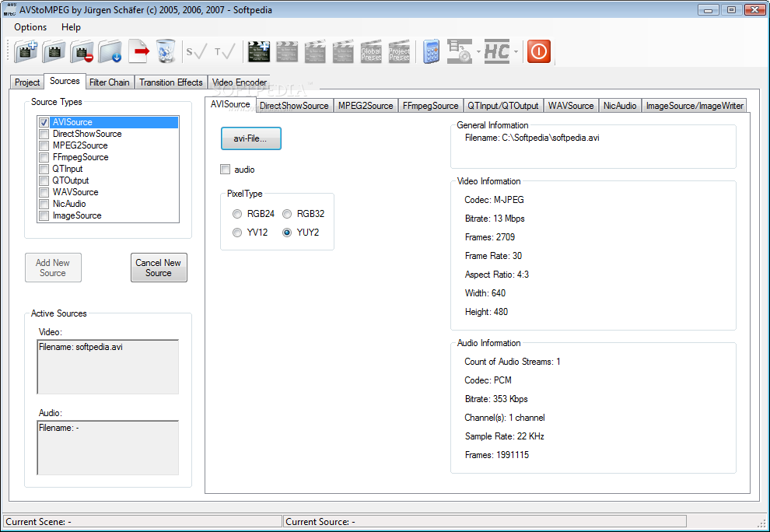The width and height of the screenshot is (770, 532).
Task: Check the NicAudio checkbox
Action: (44, 204)
